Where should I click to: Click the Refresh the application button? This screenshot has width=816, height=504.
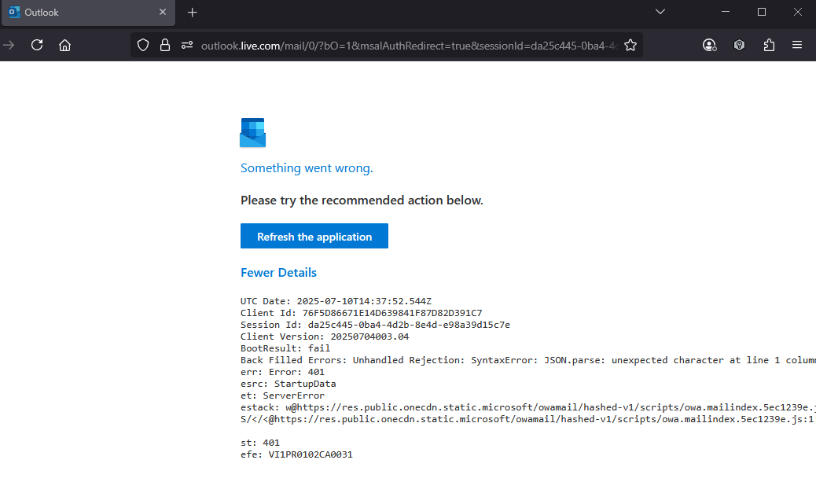tap(314, 237)
